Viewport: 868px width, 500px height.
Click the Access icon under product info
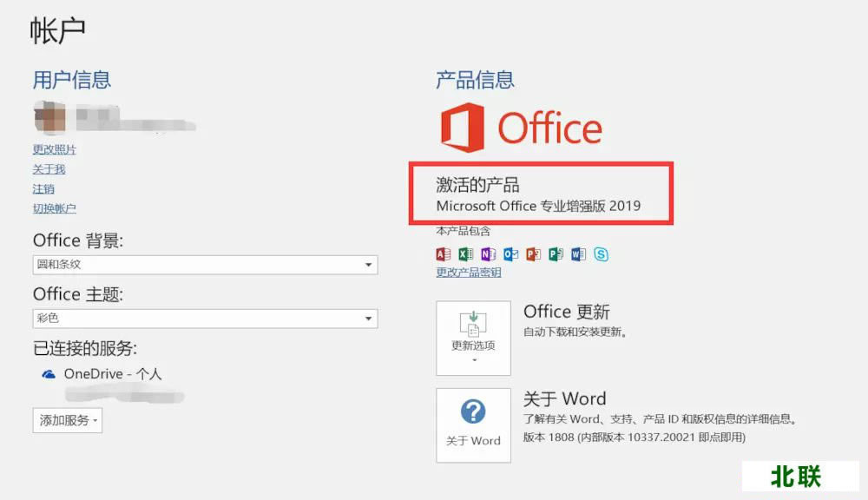(x=444, y=254)
